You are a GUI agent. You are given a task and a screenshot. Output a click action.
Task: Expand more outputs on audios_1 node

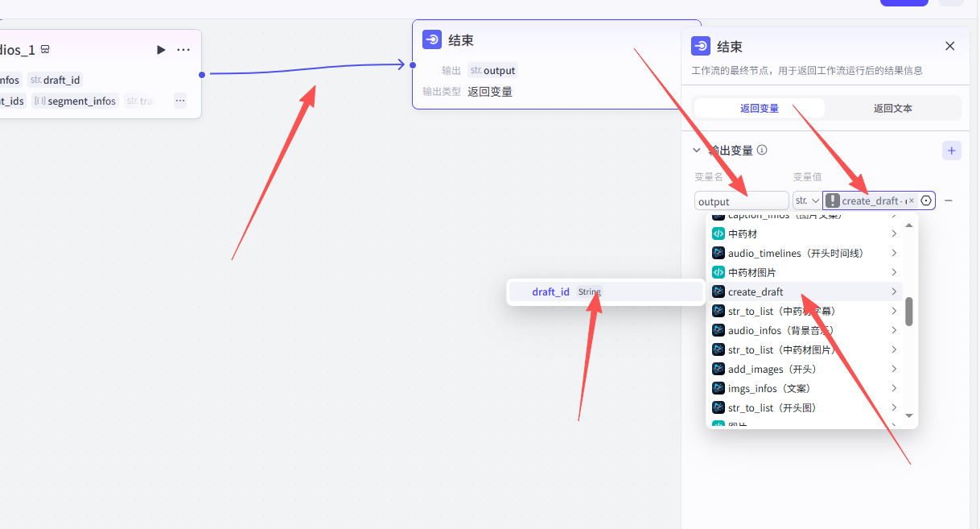[x=179, y=101]
